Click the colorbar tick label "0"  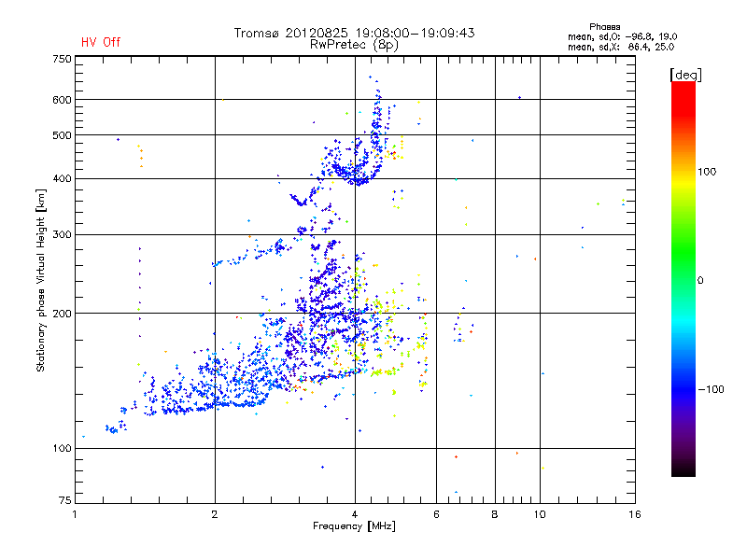tap(700, 281)
